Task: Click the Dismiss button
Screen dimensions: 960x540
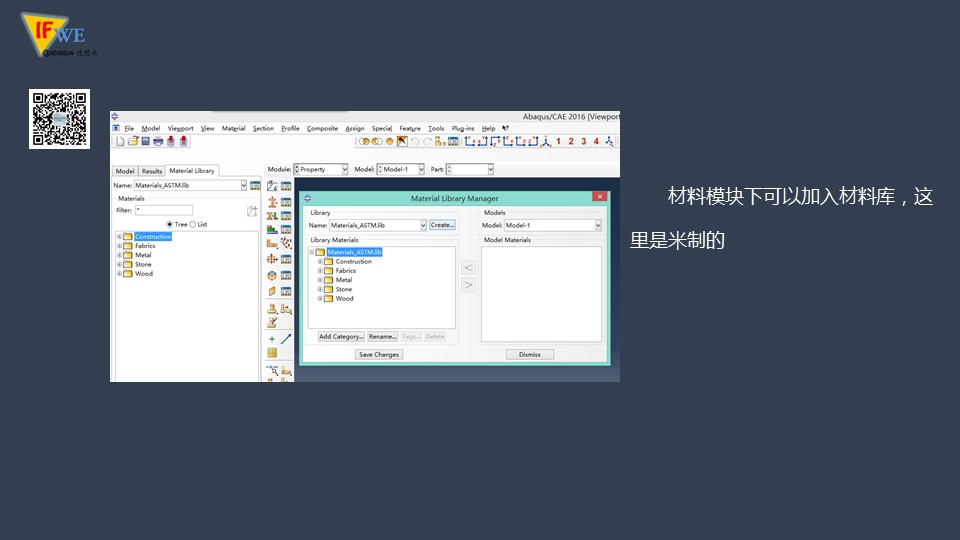Action: click(530, 354)
